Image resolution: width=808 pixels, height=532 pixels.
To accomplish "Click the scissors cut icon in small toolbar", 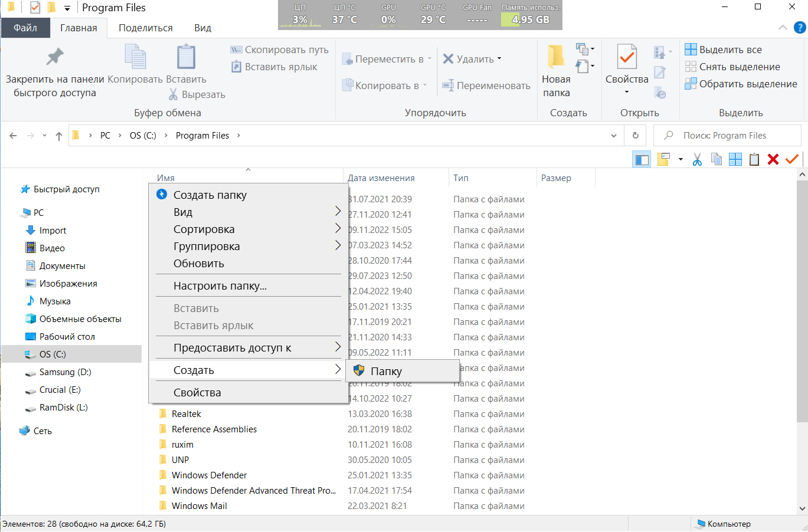I will 697,159.
